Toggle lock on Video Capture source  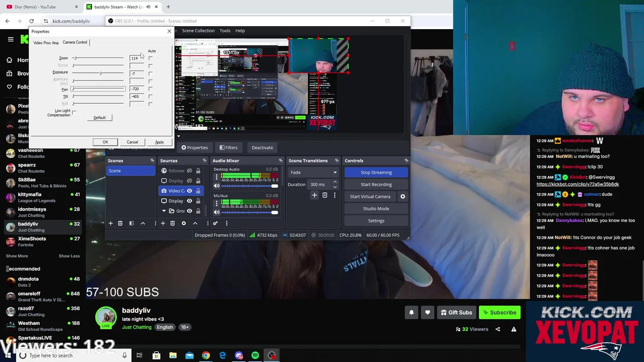(x=198, y=191)
